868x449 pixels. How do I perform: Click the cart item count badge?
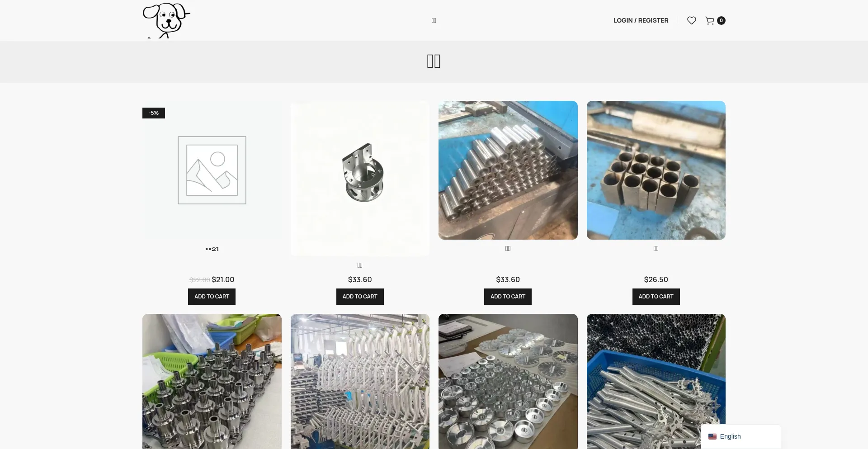(x=721, y=20)
